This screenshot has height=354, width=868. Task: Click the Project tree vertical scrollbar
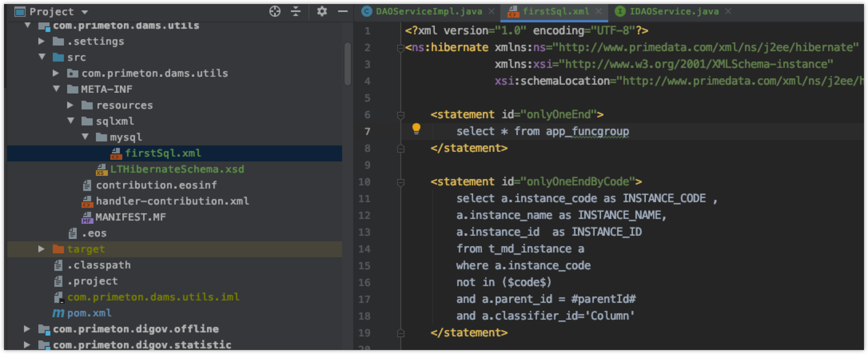348,64
